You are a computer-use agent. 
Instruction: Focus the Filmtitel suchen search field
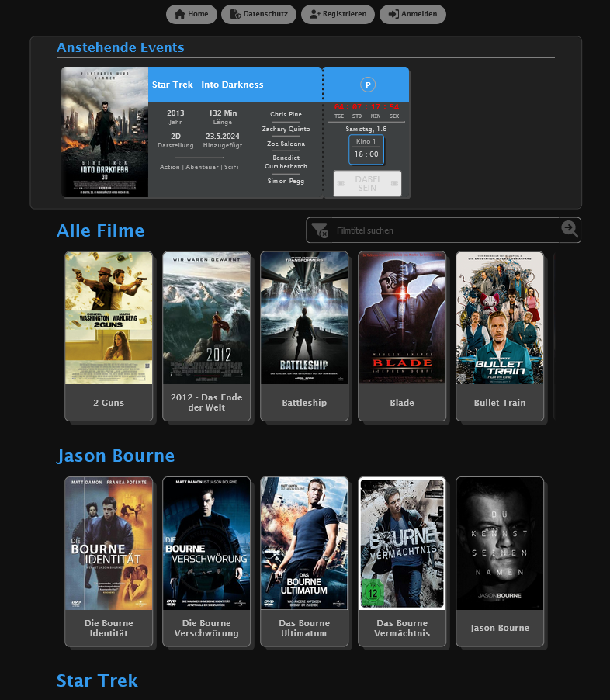pos(445,230)
